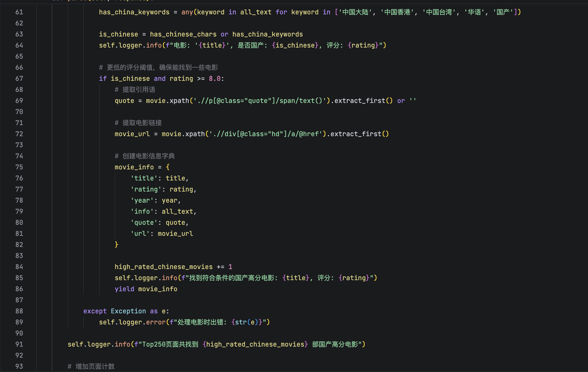
Task: Click the 'any' function call on line 61
Action: click(187, 12)
